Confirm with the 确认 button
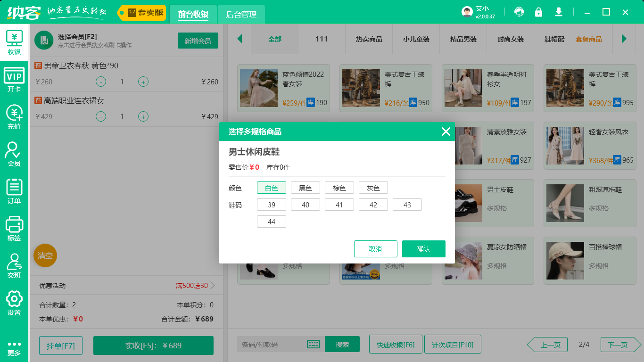 (x=423, y=248)
